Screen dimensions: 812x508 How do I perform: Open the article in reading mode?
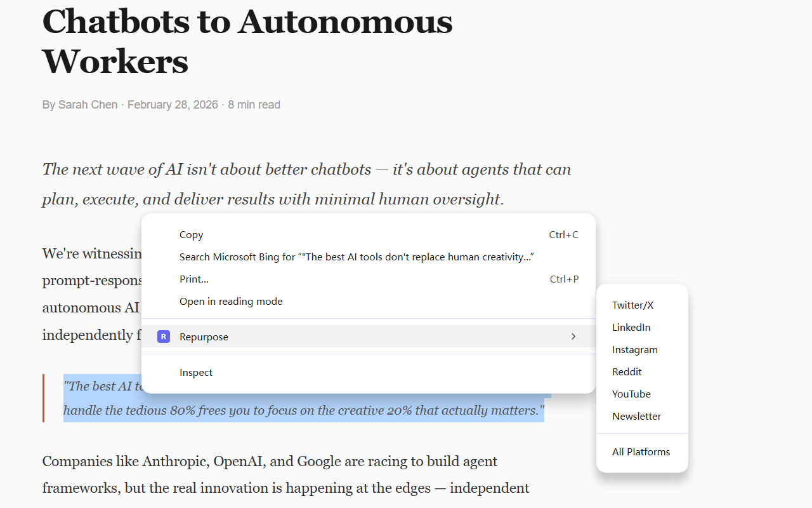[231, 301]
